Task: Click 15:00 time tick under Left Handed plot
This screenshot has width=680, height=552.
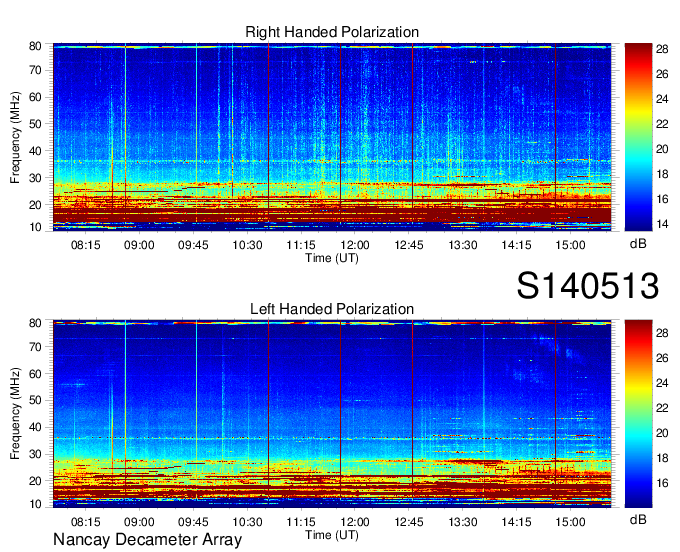Action: (x=571, y=522)
